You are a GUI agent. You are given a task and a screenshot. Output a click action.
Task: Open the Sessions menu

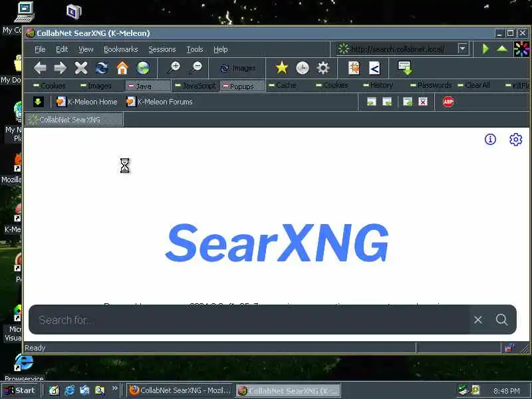click(x=162, y=49)
